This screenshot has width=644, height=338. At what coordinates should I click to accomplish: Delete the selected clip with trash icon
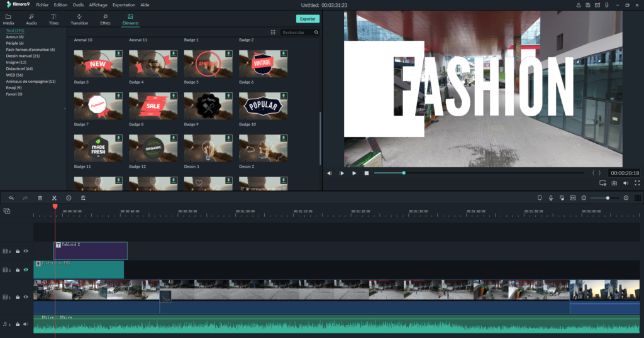tap(40, 198)
